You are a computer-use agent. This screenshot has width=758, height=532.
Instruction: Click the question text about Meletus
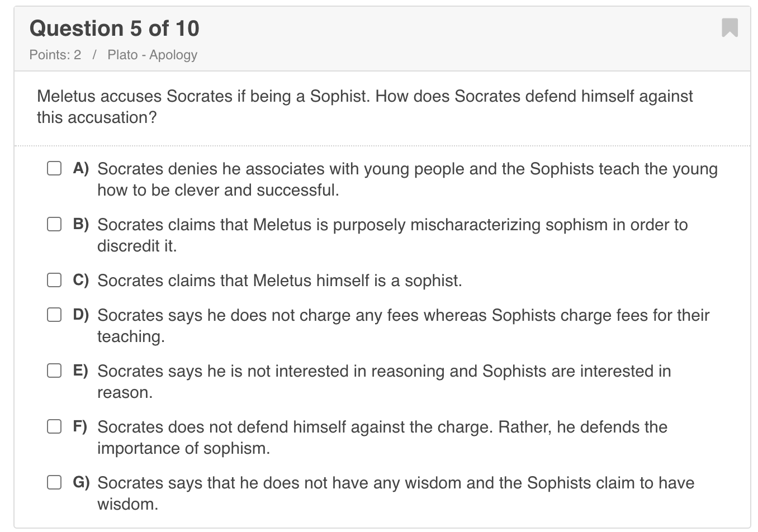[x=364, y=106]
